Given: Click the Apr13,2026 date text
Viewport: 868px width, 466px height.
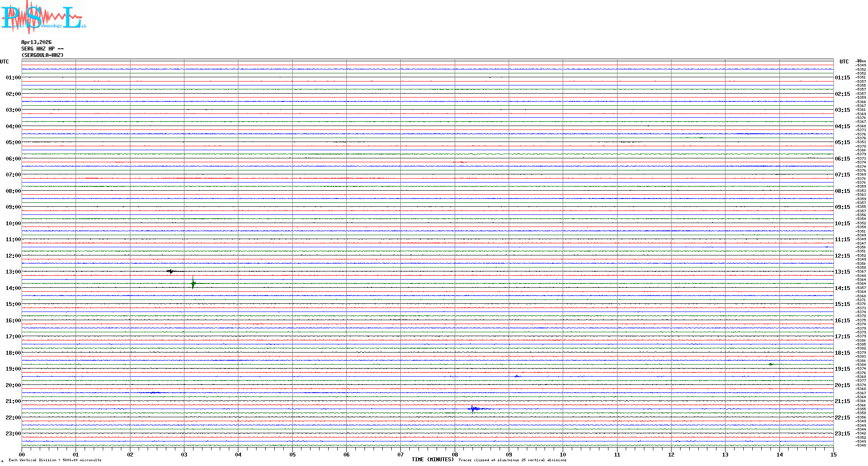Looking at the screenshot, I should (36, 42).
